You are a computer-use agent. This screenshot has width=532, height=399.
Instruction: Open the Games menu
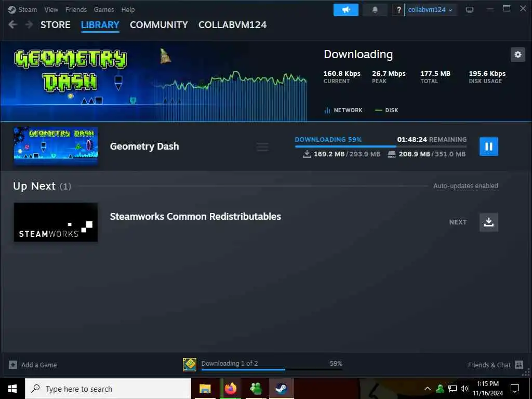pos(104,9)
